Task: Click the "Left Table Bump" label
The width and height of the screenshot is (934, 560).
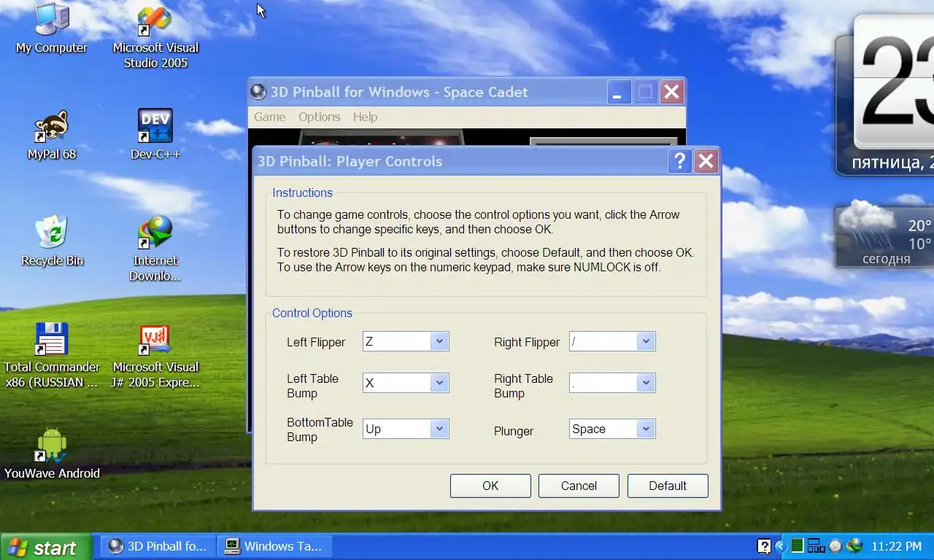Action: 312,386
